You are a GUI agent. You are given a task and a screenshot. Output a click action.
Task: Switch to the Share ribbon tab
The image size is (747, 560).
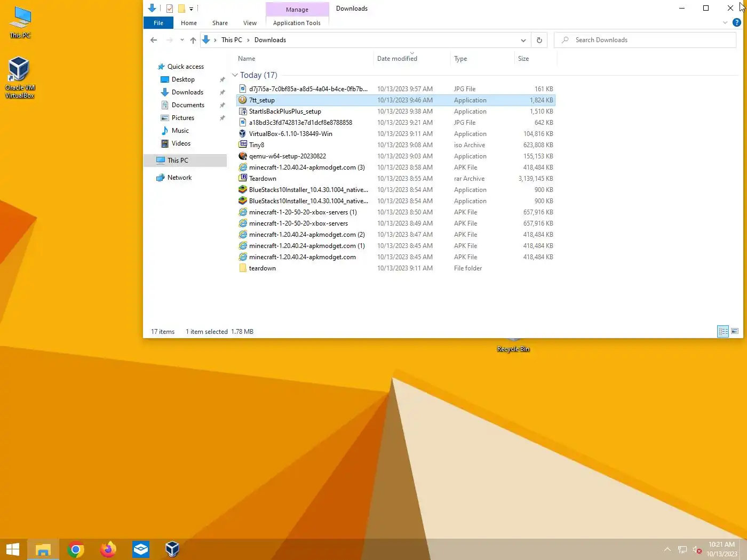(220, 23)
